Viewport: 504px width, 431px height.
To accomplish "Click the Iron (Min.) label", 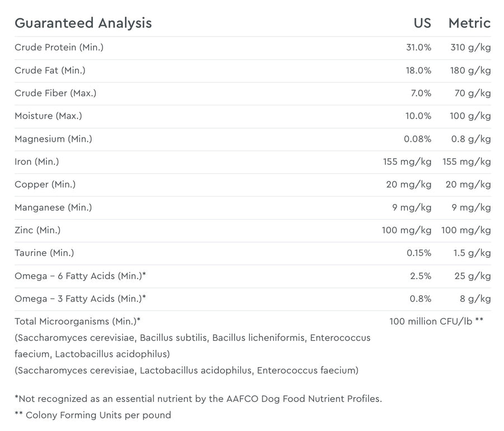I will tap(36, 162).
